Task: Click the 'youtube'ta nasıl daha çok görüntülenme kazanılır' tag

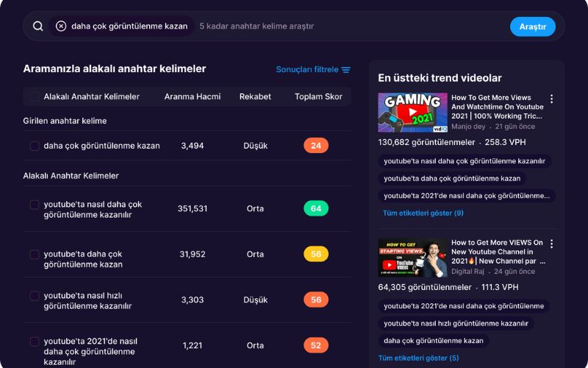Action: pos(465,161)
